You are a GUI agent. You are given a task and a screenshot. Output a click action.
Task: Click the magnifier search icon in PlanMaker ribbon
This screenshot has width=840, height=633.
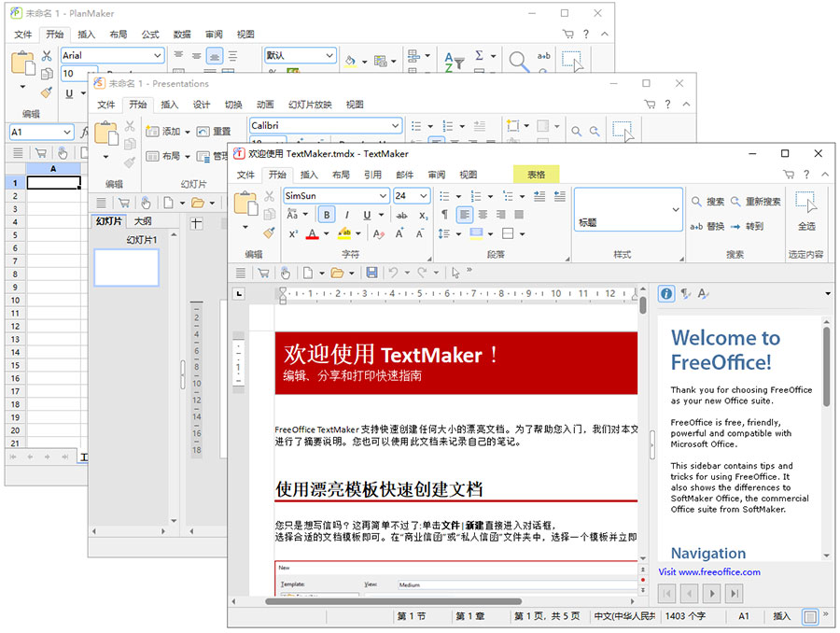tap(519, 61)
